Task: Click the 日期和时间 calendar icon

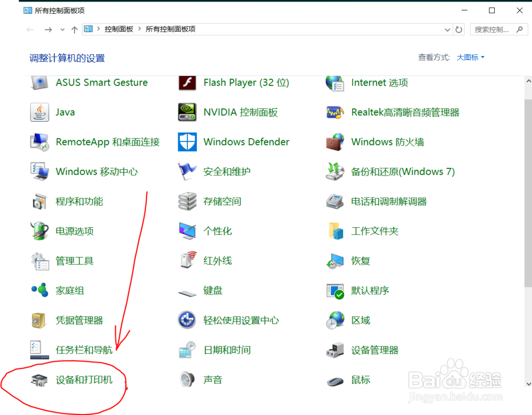Action: click(187, 350)
